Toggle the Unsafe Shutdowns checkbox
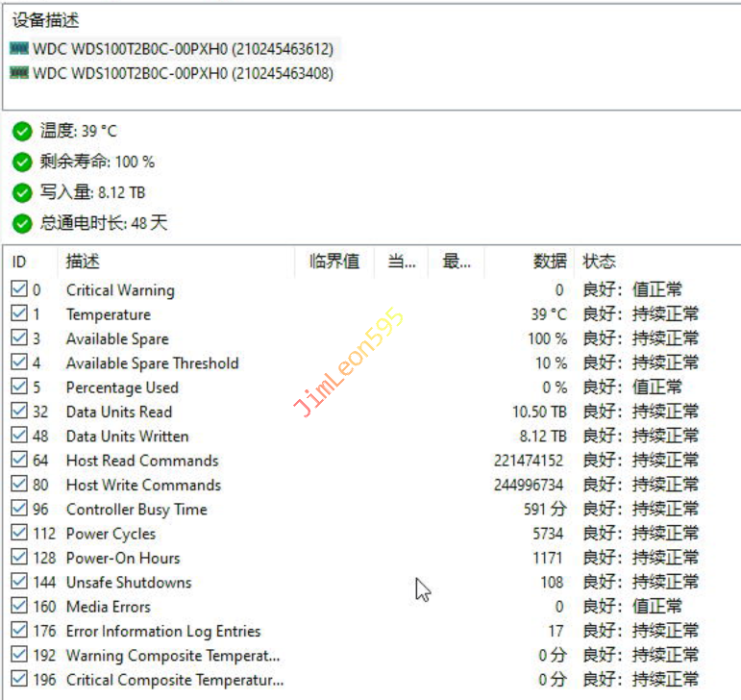 click(19, 583)
